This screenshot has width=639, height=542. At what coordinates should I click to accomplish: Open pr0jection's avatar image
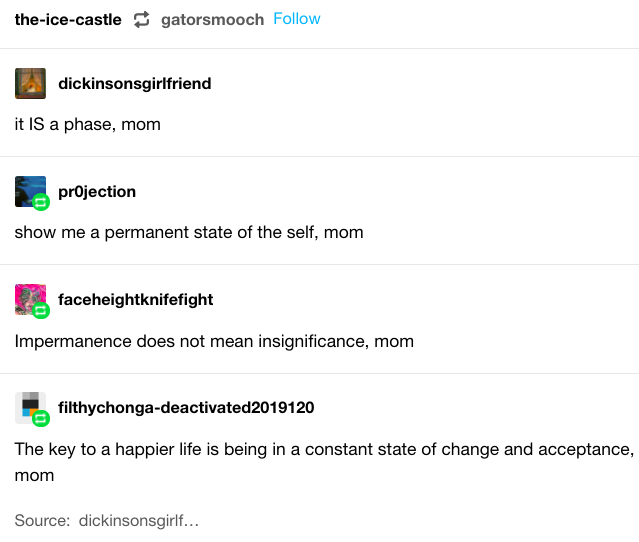(29, 190)
